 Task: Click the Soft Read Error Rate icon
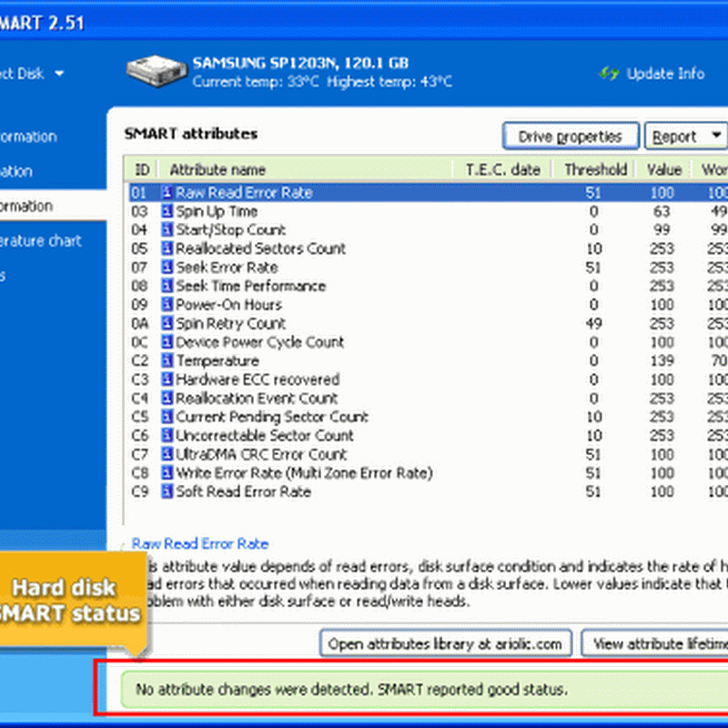click(167, 491)
